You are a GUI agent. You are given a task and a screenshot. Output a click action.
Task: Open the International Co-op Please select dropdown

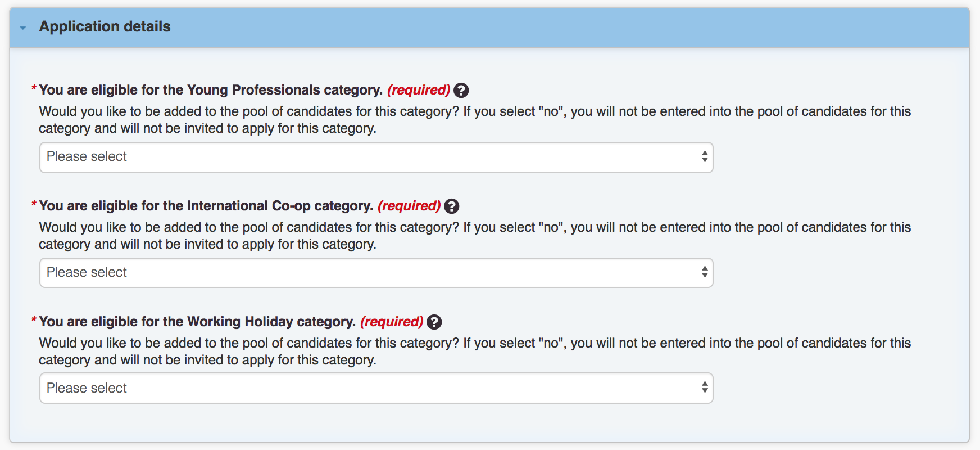point(376,273)
